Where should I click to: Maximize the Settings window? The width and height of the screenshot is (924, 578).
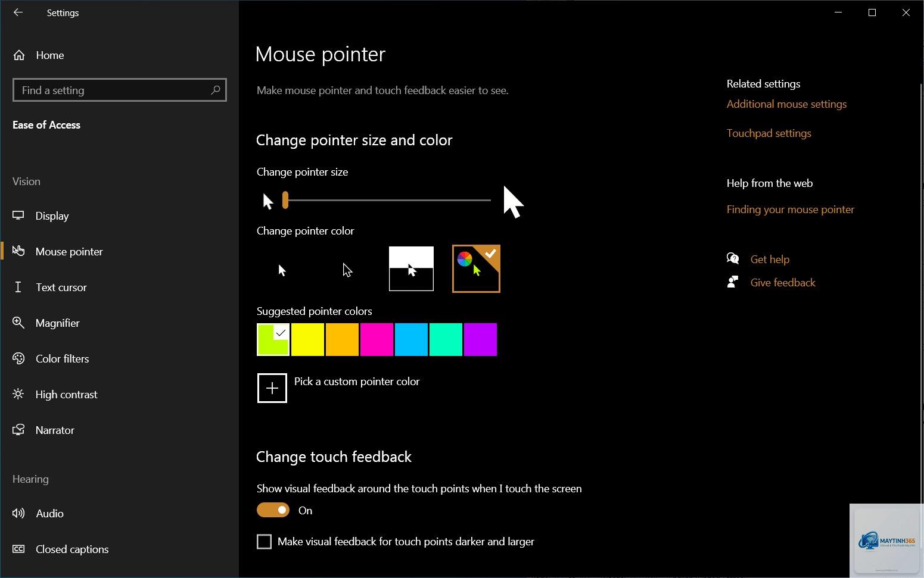pos(872,13)
